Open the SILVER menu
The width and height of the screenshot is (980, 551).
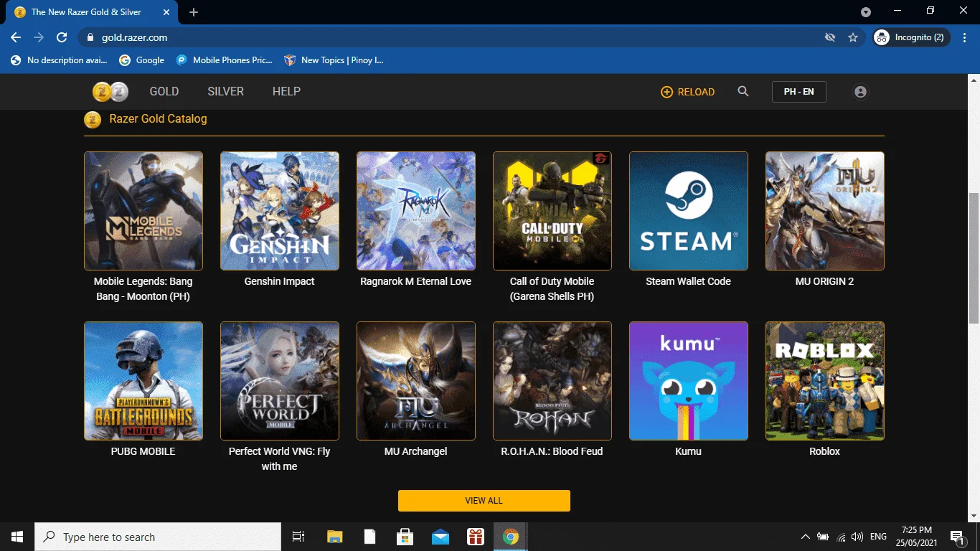pos(226,91)
